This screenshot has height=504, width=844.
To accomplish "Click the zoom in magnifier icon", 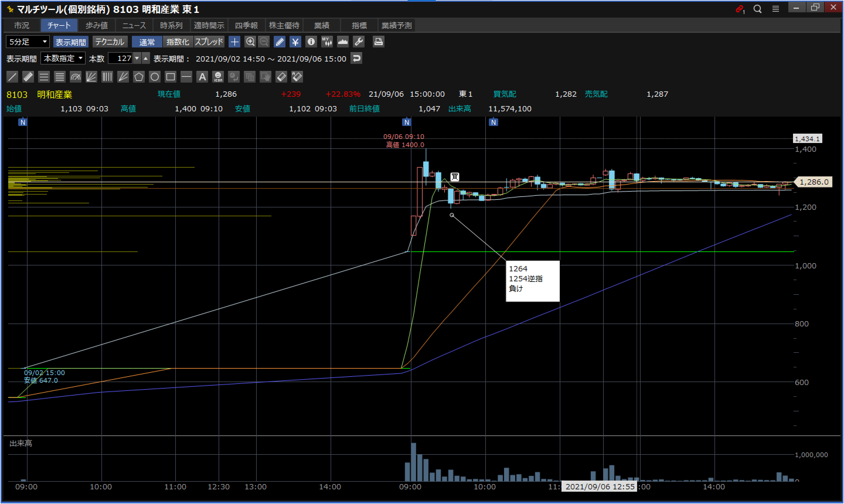I will (250, 42).
